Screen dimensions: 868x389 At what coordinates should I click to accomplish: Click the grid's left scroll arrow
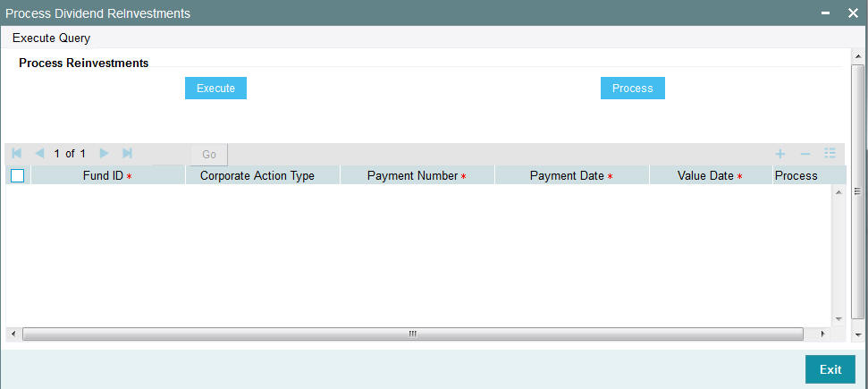[13, 334]
